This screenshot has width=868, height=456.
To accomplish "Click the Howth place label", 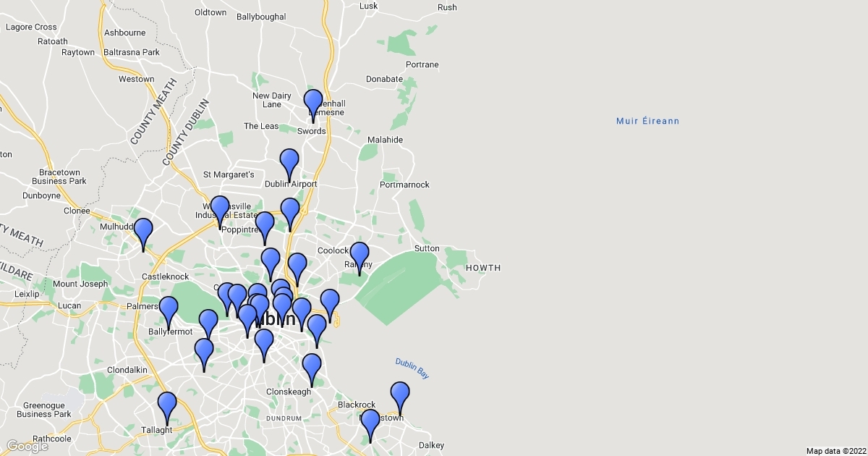I will point(482,268).
